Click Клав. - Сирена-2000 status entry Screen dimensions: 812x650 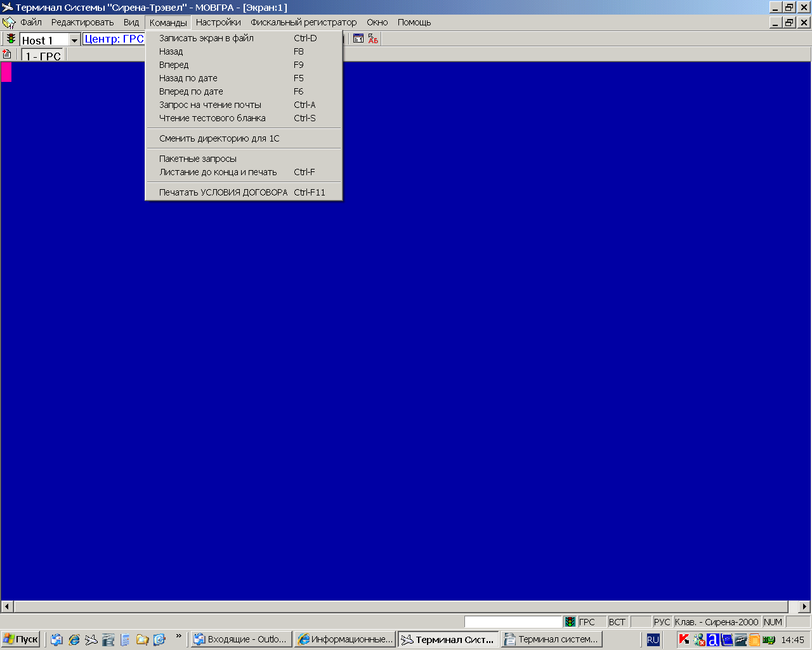[717, 622]
